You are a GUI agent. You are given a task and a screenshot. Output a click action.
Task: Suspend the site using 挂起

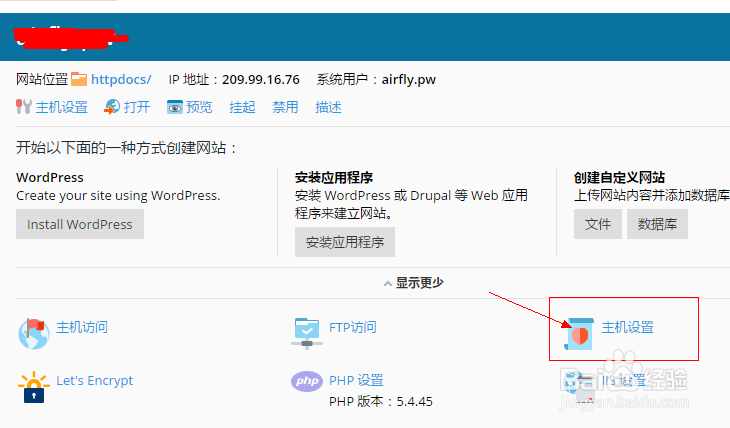242,108
